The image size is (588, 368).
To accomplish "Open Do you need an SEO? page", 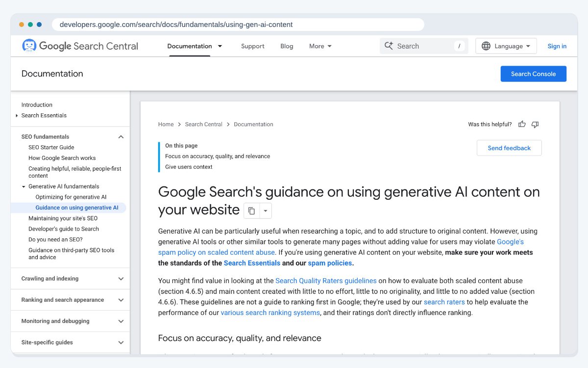I will coord(55,239).
